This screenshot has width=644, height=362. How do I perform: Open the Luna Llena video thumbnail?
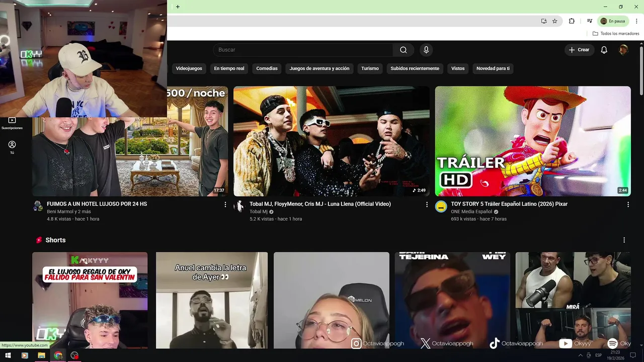(x=332, y=141)
